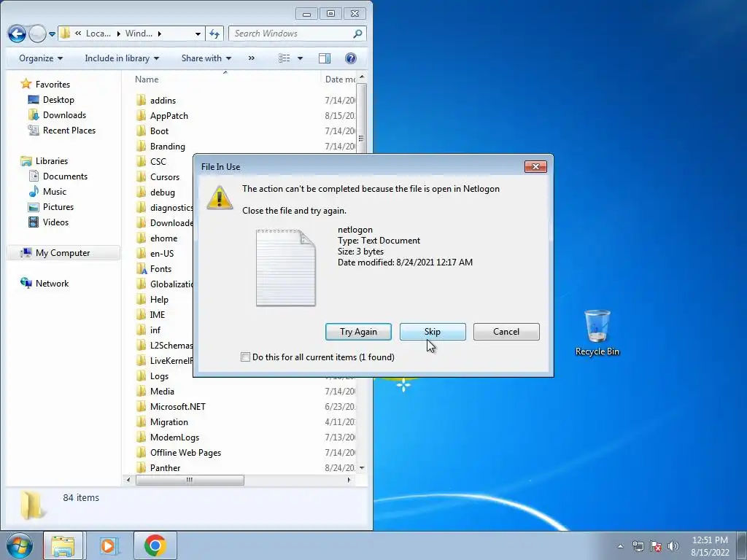Show more toolbar commands via double chevron
This screenshot has width=747, height=560.
[252, 58]
